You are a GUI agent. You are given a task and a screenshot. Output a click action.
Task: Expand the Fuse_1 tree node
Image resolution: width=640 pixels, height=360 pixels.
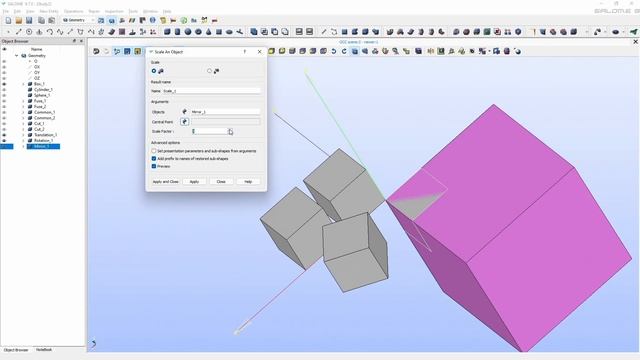pyautogui.click(x=23, y=101)
